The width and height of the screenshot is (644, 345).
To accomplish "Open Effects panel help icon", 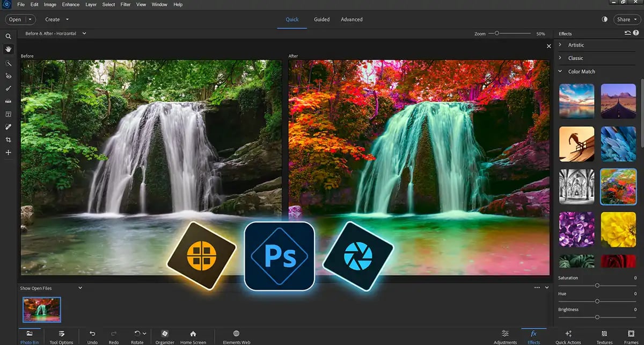I will 636,33.
